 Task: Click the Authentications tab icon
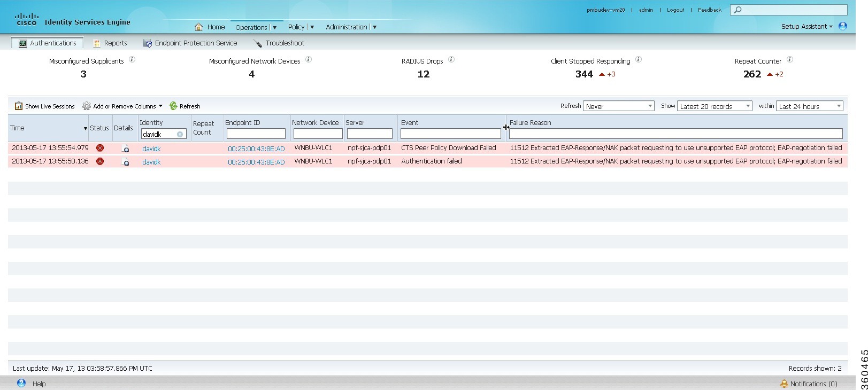(x=22, y=43)
